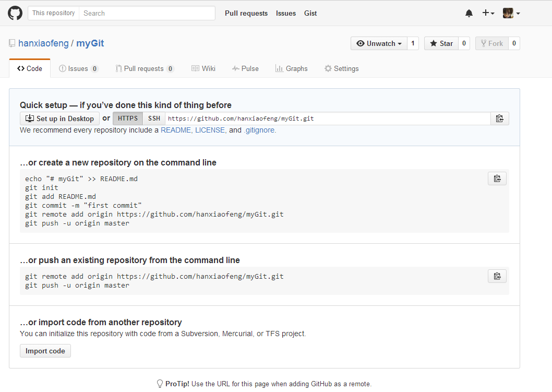Expand the Unwatch dropdown

(379, 43)
